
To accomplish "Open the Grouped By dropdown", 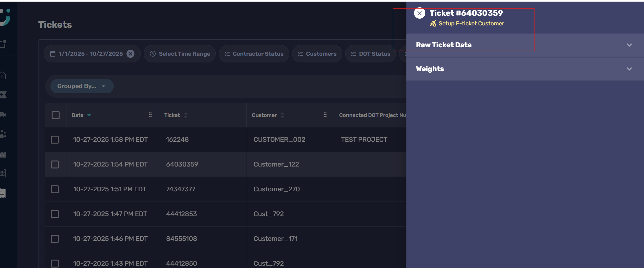I will coord(82,86).
